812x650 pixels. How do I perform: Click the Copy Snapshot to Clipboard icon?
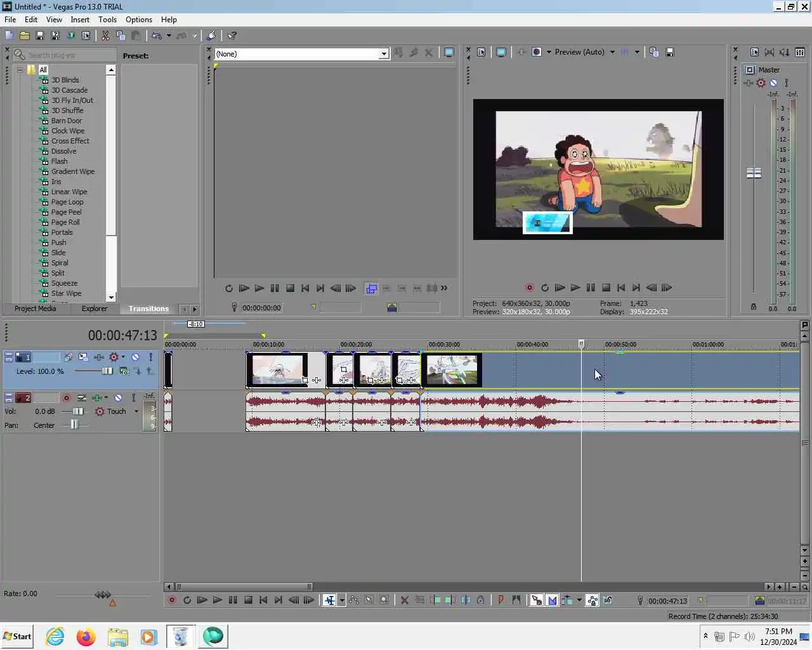tap(654, 52)
